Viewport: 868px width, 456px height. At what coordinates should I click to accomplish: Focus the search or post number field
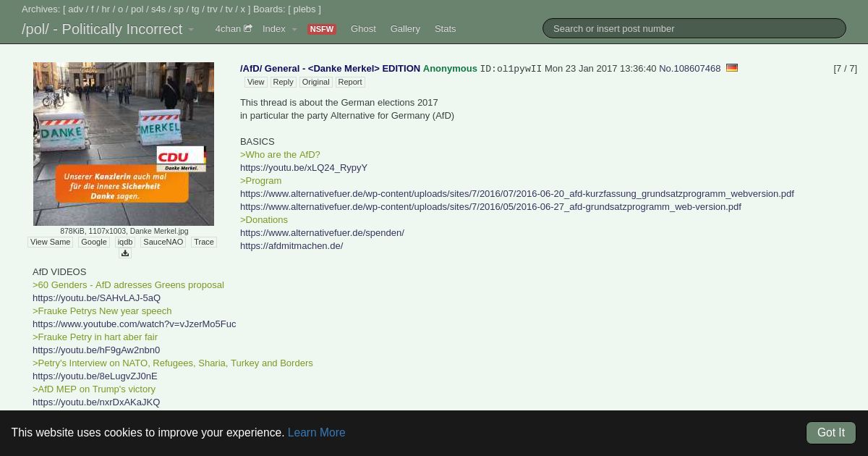pos(694,28)
